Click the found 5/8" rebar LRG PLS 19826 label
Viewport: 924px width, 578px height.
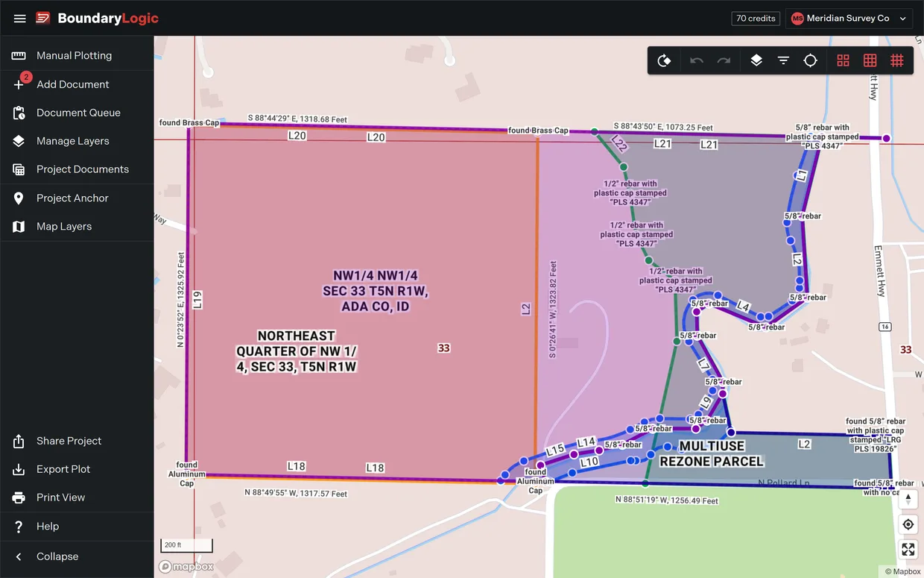876,436
